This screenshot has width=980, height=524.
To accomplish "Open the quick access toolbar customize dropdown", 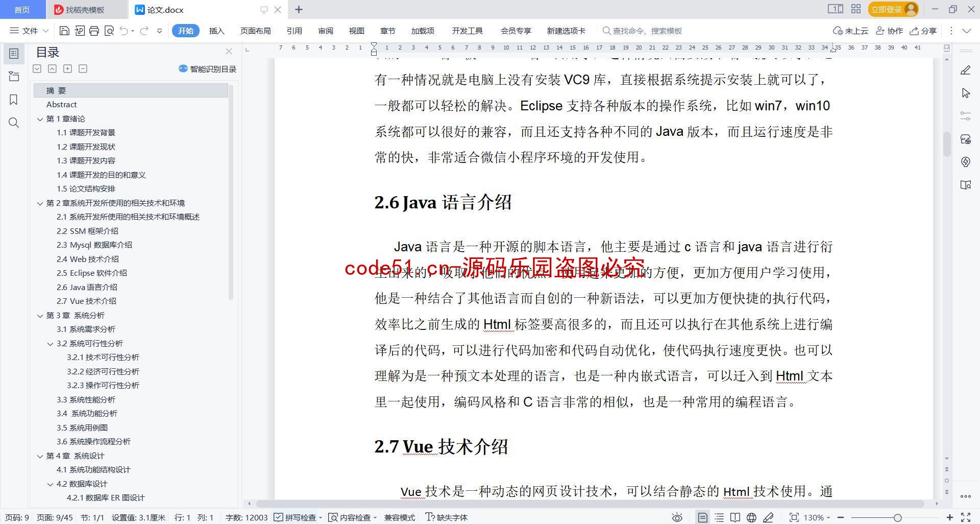I will [x=159, y=31].
